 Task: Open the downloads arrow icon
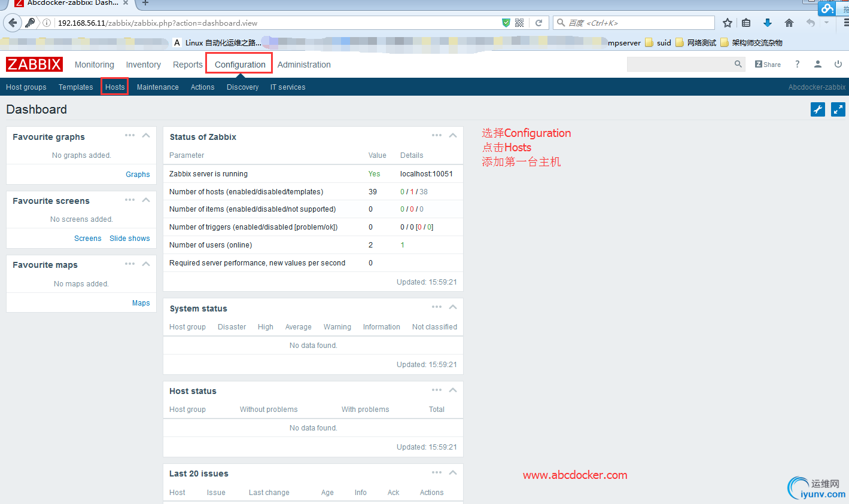[767, 23]
